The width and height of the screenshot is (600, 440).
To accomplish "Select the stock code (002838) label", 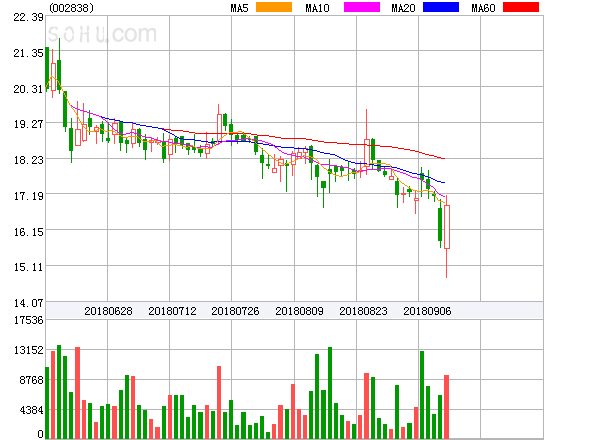I will pos(72,8).
